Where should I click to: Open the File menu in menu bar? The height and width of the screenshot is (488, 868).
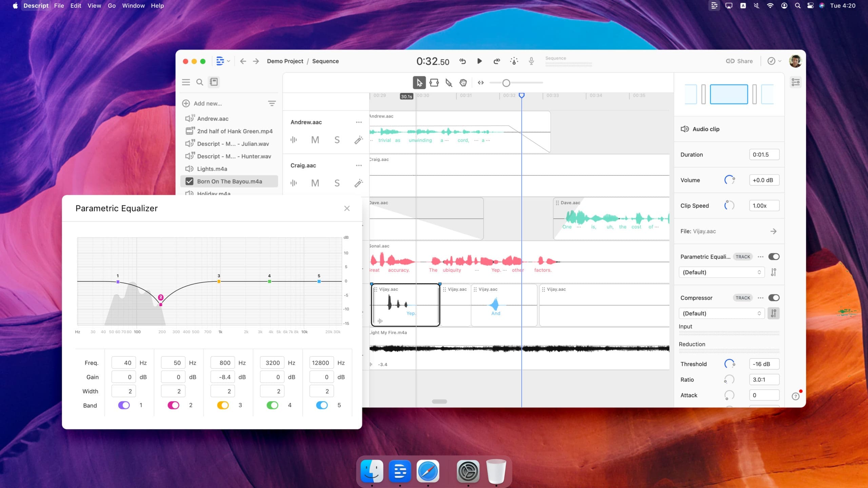coord(58,5)
